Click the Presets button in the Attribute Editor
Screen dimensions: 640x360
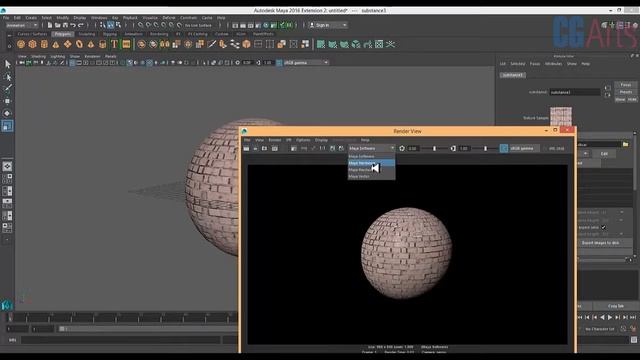click(626, 92)
